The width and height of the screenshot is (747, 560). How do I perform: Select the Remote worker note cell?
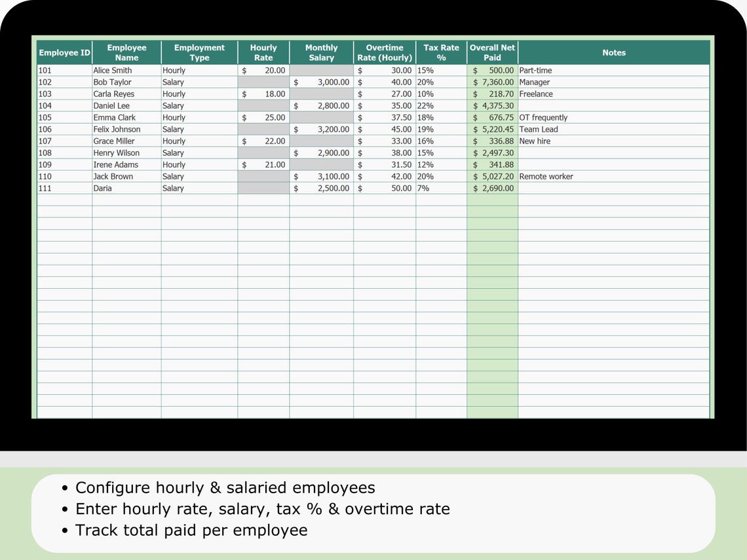[613, 176]
